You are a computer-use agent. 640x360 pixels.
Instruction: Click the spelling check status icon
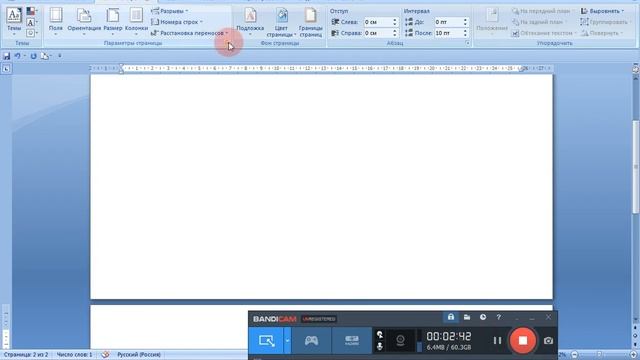pos(105,355)
